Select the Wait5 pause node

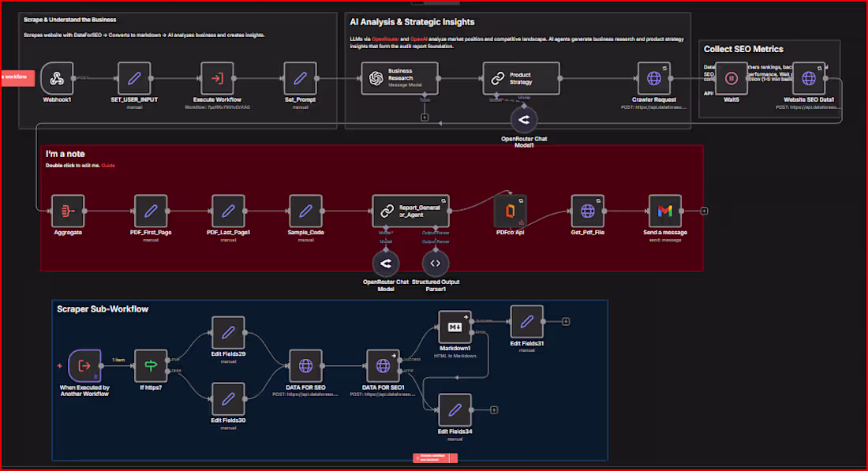point(731,77)
